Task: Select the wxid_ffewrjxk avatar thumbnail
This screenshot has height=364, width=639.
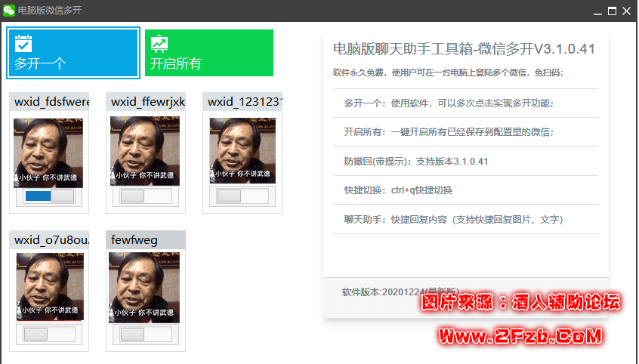Action: (145, 151)
